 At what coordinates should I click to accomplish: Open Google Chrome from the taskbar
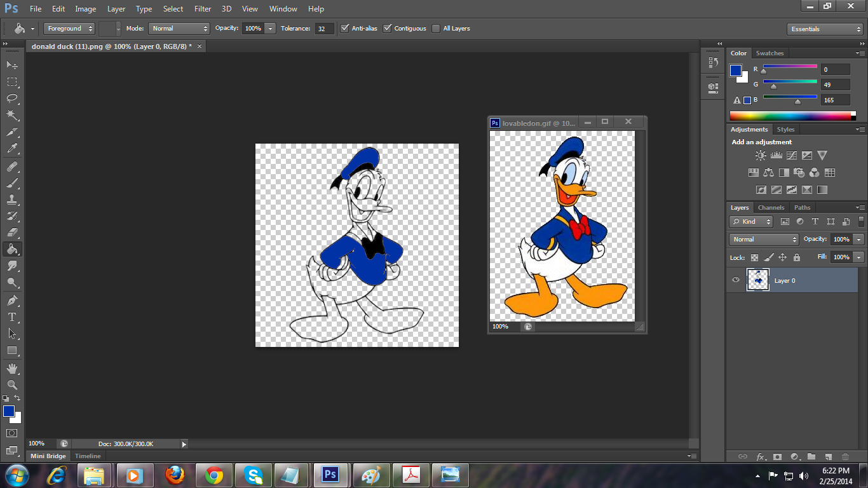point(214,475)
